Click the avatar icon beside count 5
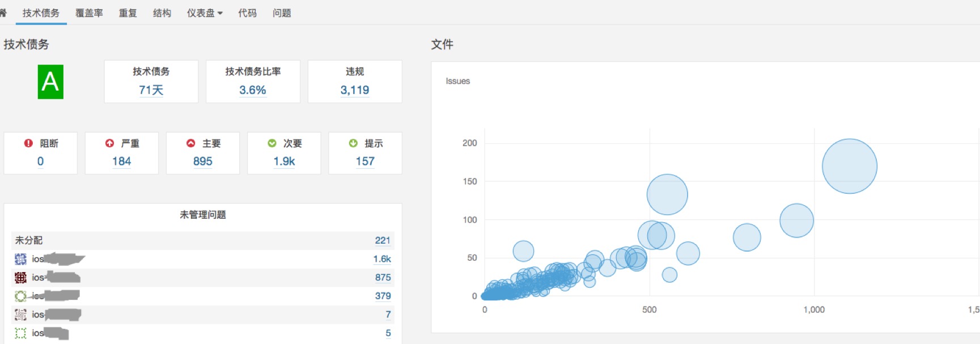 pyautogui.click(x=20, y=333)
